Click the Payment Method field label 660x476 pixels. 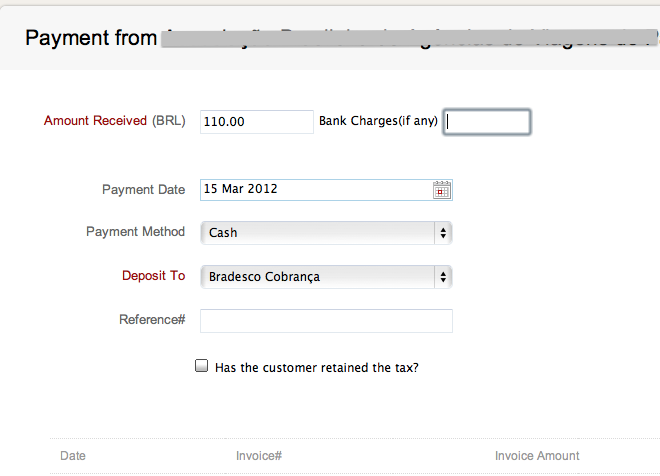click(x=135, y=232)
